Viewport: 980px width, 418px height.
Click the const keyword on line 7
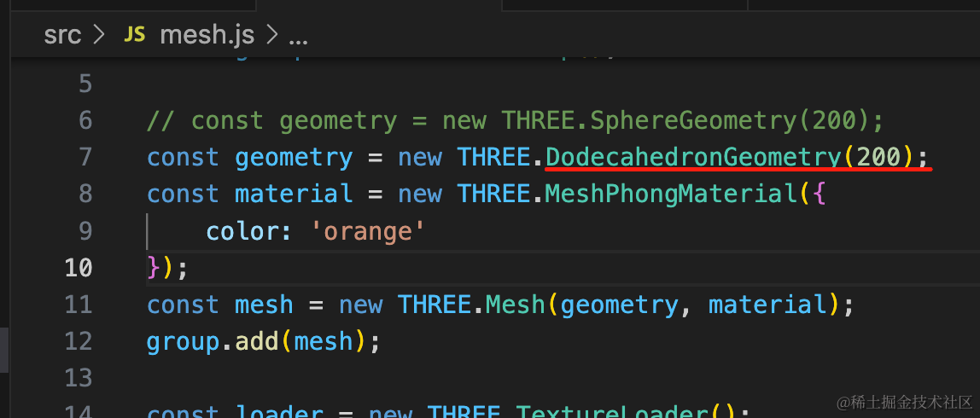184,158
